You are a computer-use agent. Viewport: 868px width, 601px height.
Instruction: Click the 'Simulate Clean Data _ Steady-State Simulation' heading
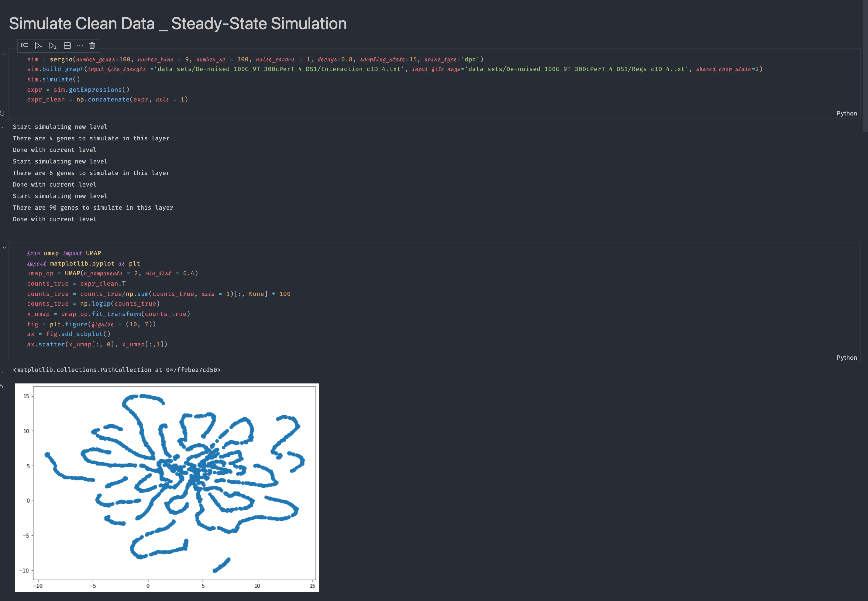[x=178, y=23]
